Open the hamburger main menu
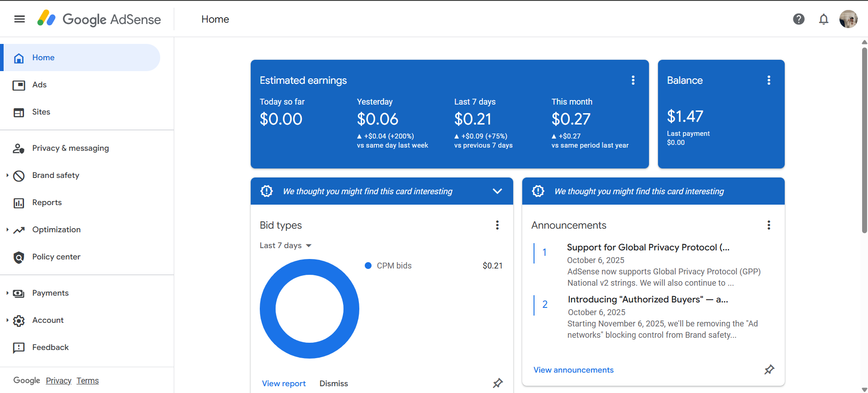Image resolution: width=868 pixels, height=393 pixels. (x=19, y=19)
